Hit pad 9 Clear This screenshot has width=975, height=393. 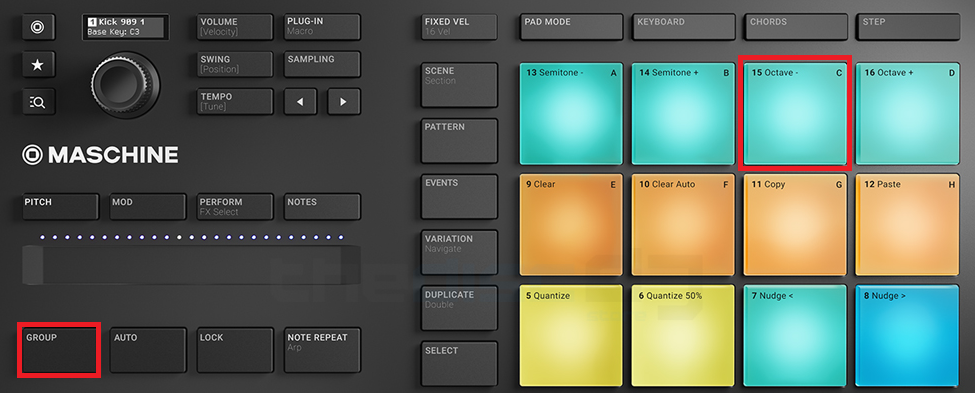pyautogui.click(x=571, y=225)
